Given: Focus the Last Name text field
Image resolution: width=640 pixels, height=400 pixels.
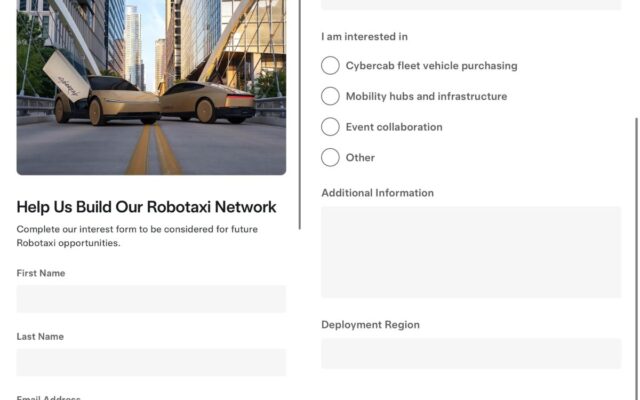Looking at the screenshot, I should 151,362.
